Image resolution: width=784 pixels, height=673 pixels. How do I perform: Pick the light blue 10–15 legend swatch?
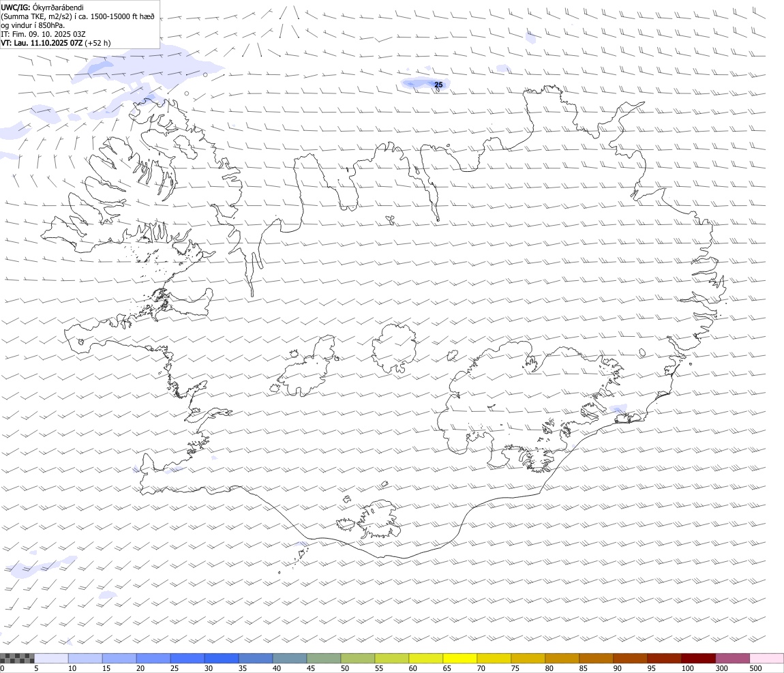85,658
